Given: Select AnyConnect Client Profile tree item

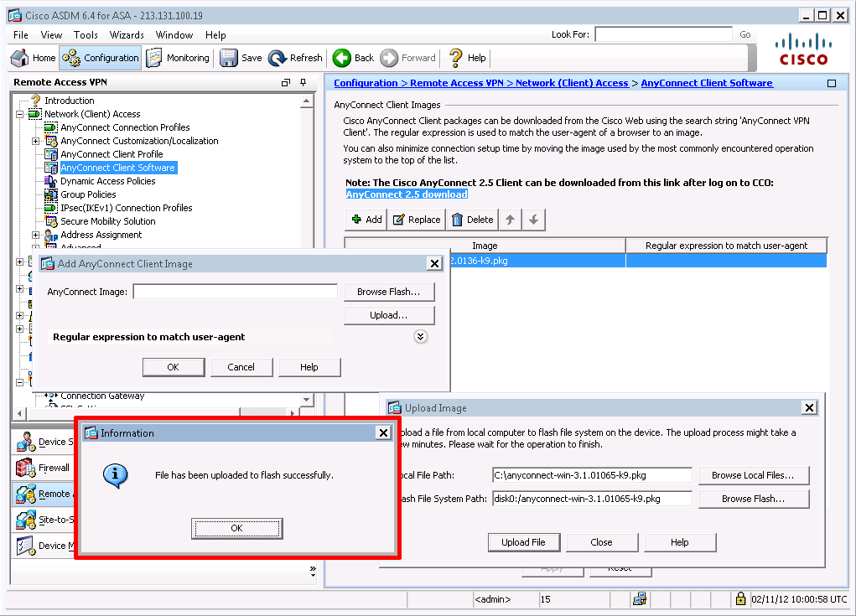Looking at the screenshot, I should click(x=112, y=154).
